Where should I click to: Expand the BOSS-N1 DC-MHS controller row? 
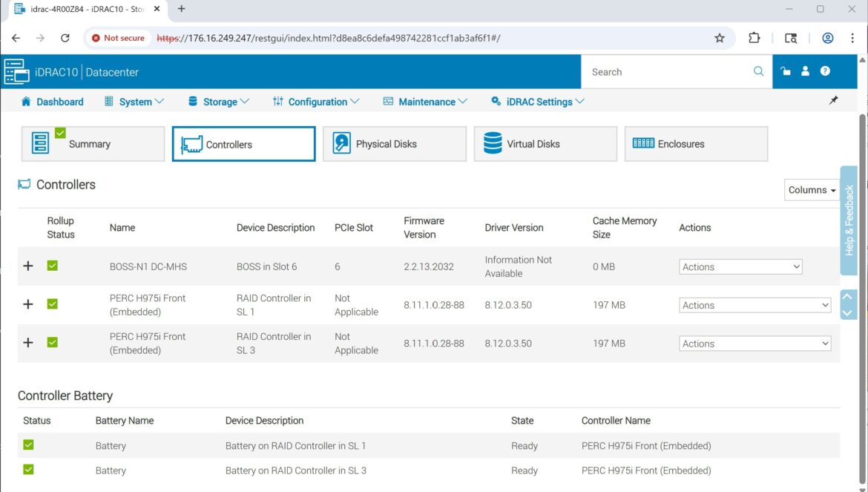coord(28,266)
